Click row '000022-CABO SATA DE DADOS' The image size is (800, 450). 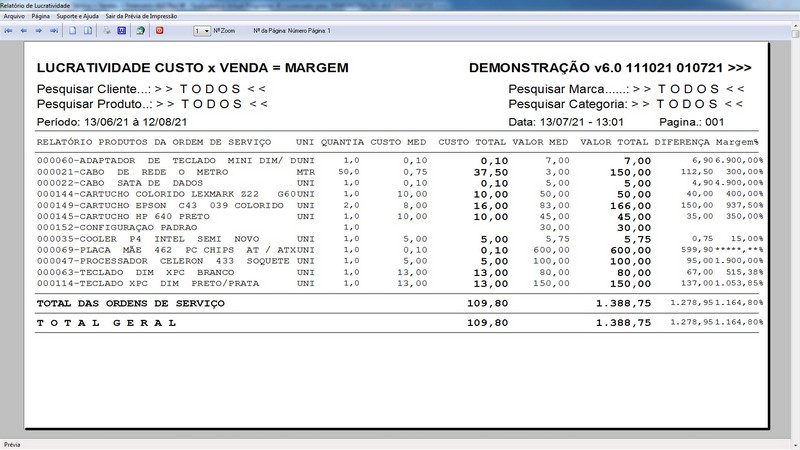[x=400, y=183]
